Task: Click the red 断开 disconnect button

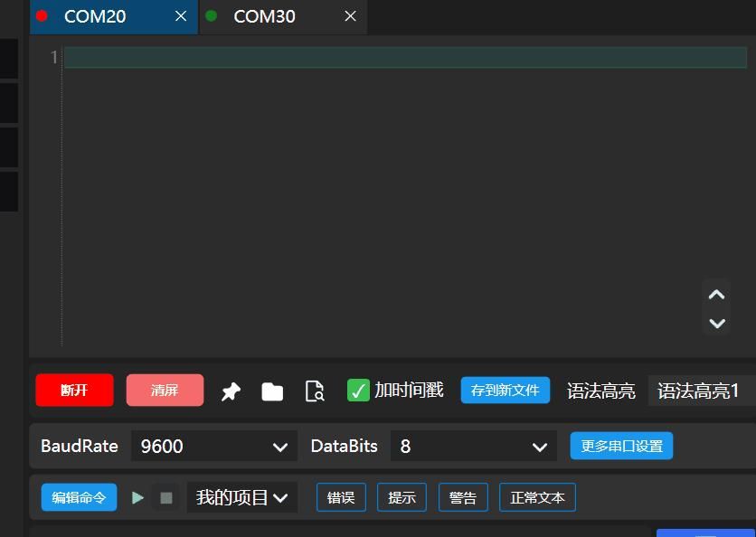Action: [x=74, y=391]
